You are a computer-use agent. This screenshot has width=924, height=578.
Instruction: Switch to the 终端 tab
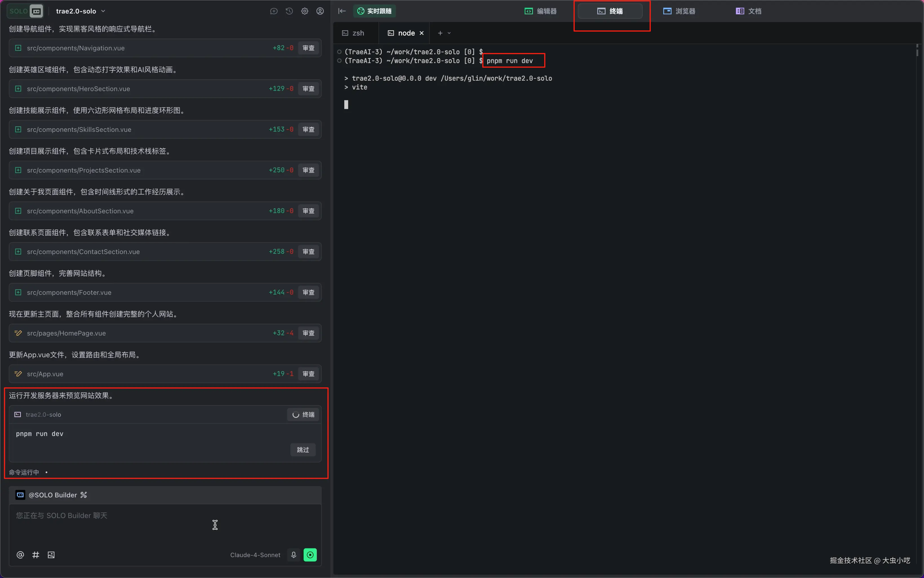tap(610, 11)
